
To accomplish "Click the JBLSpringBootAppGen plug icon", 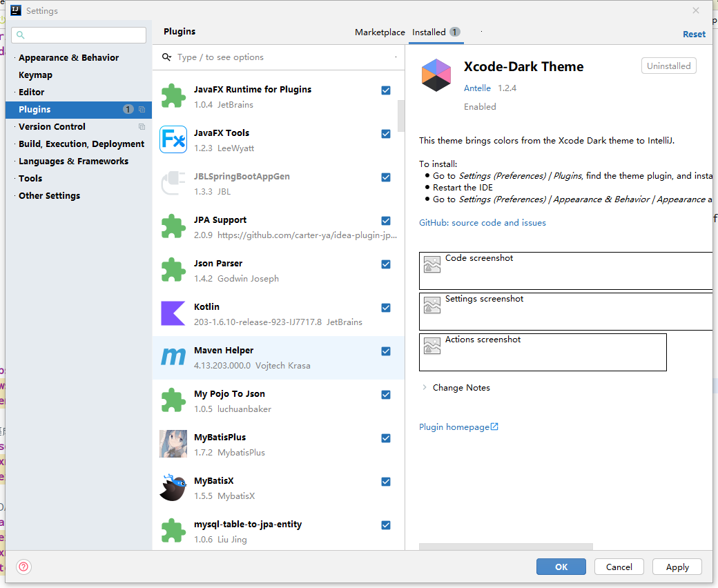I will tap(173, 183).
